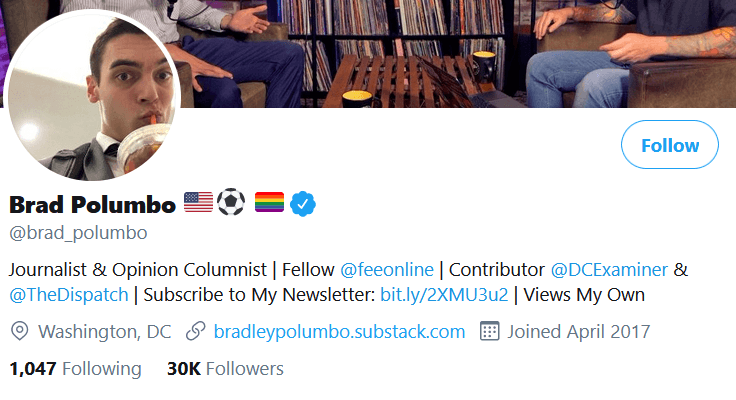Click the soccer ball emoji
The width and height of the screenshot is (736, 400).
[x=231, y=204]
